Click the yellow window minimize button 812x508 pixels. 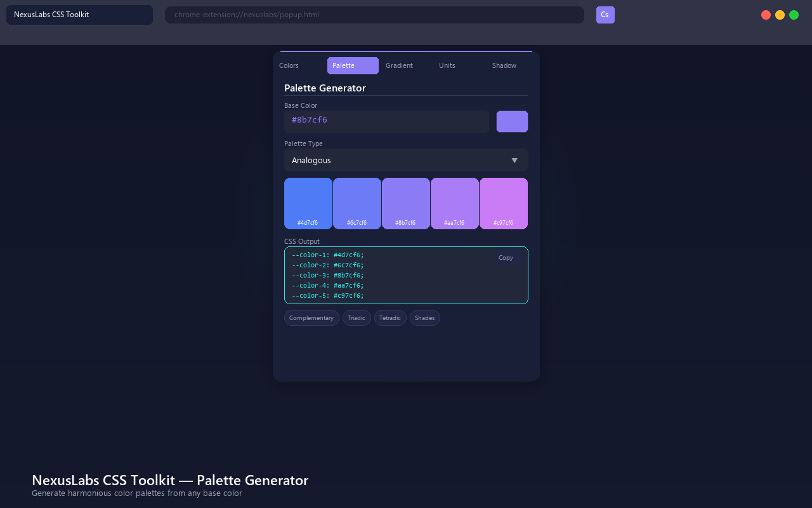[780, 15]
